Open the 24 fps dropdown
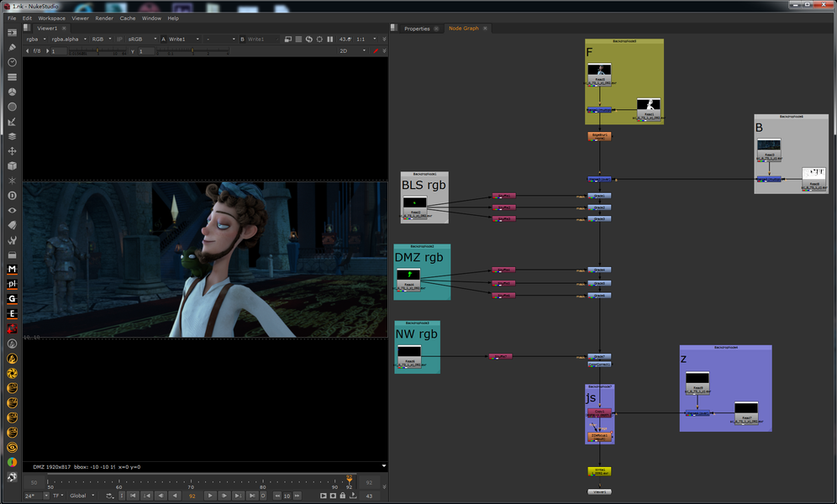The image size is (837, 504). pyautogui.click(x=36, y=496)
